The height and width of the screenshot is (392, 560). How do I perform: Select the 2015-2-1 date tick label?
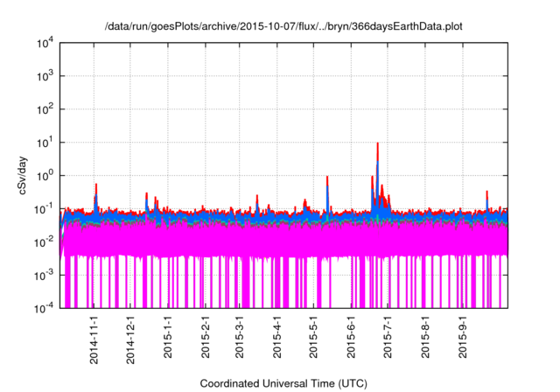(x=205, y=339)
